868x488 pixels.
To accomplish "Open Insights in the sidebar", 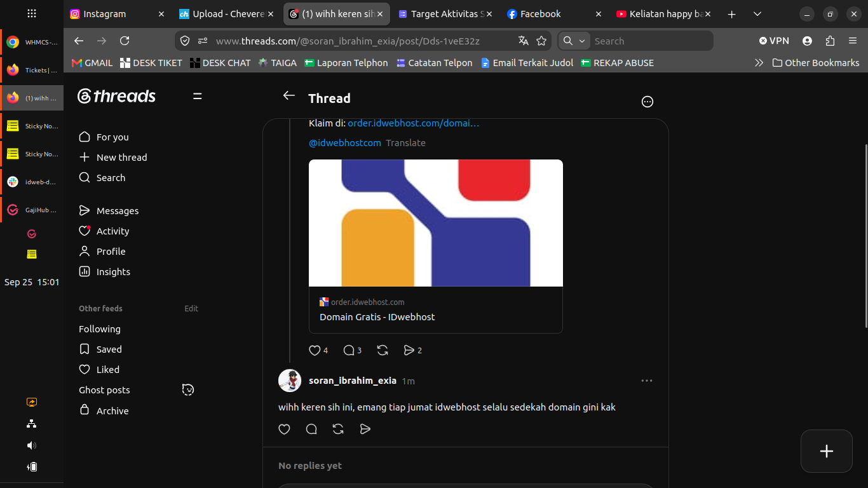I will (x=104, y=272).
